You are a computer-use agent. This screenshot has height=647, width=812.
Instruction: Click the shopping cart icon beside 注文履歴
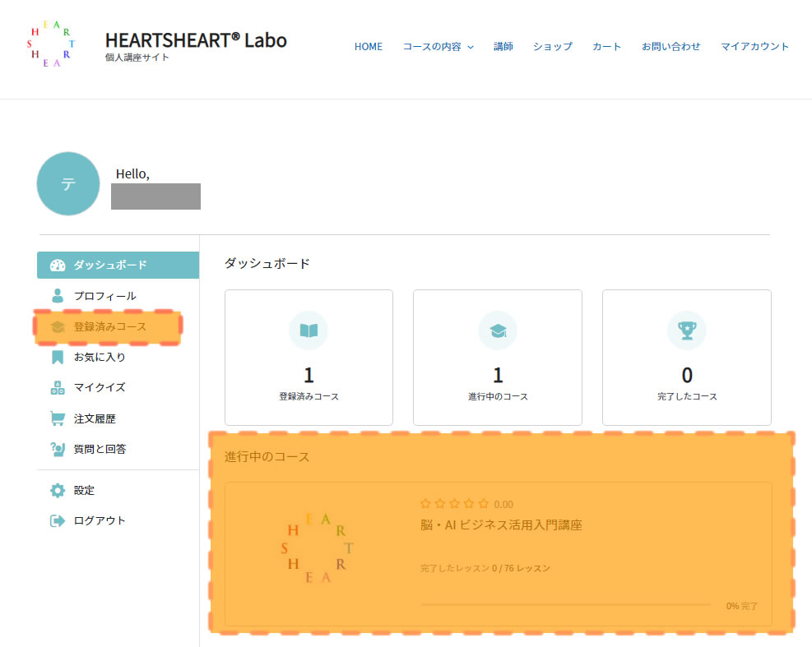tap(58, 418)
